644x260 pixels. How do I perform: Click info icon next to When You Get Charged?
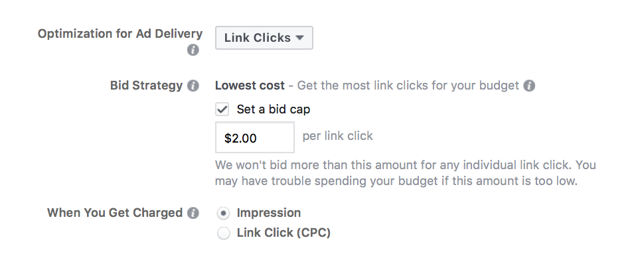193,213
